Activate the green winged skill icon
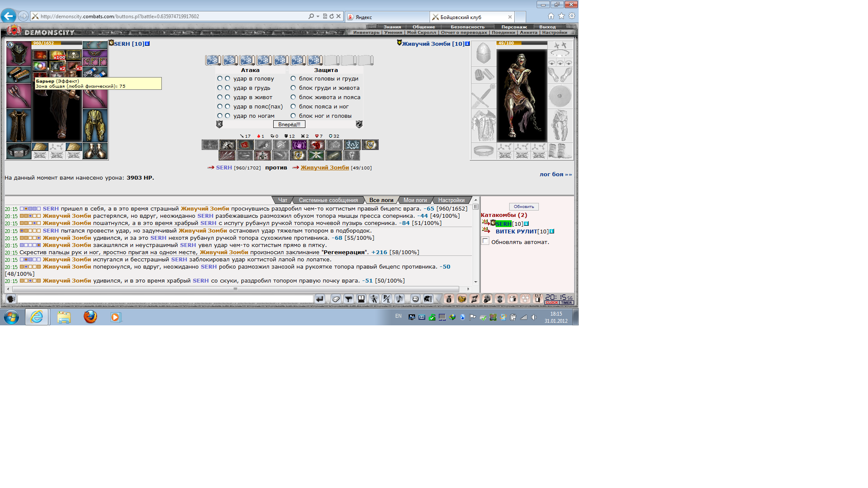The width and height of the screenshot is (868, 488). point(316,155)
